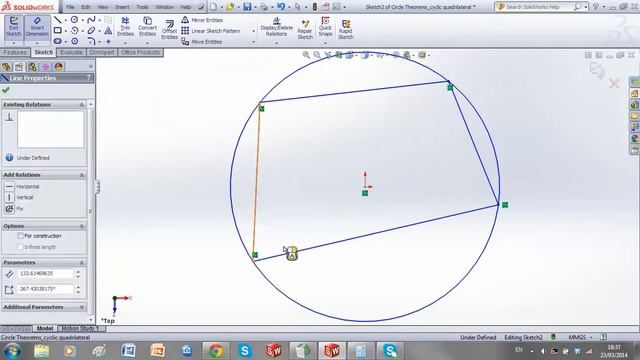Open the FeatureManager design tree tab

click(x=6, y=67)
